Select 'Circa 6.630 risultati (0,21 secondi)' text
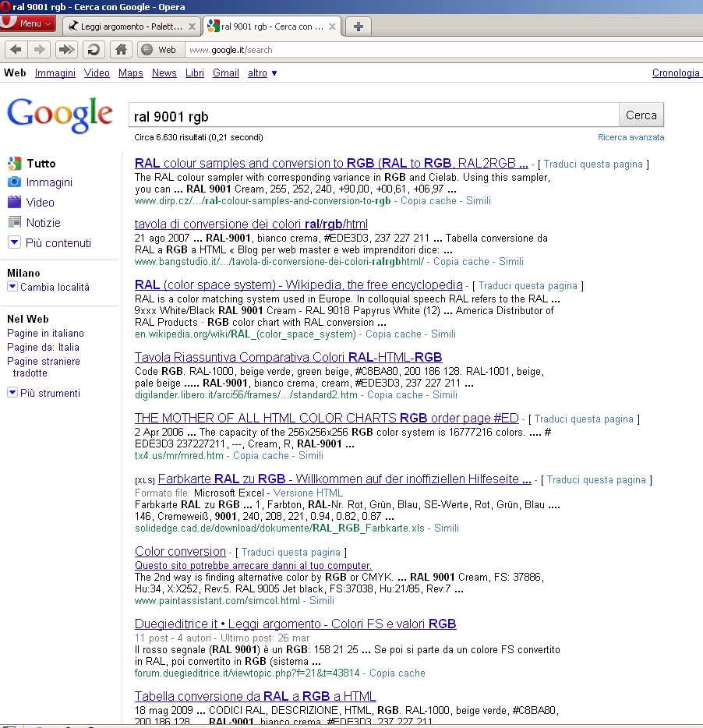 tap(198, 137)
